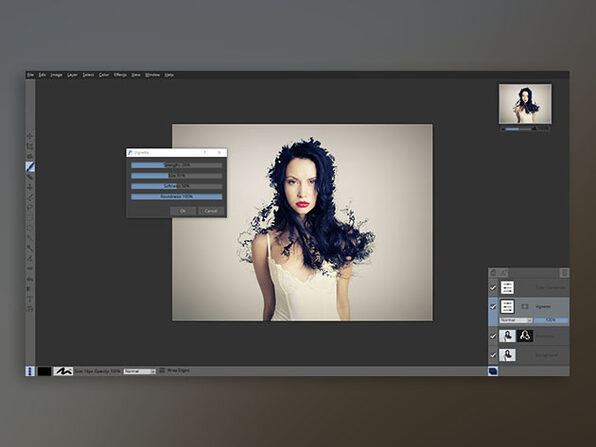Viewport: 596px width, 447px height.
Task: Click the black foreground color swatch
Action: tap(44, 371)
